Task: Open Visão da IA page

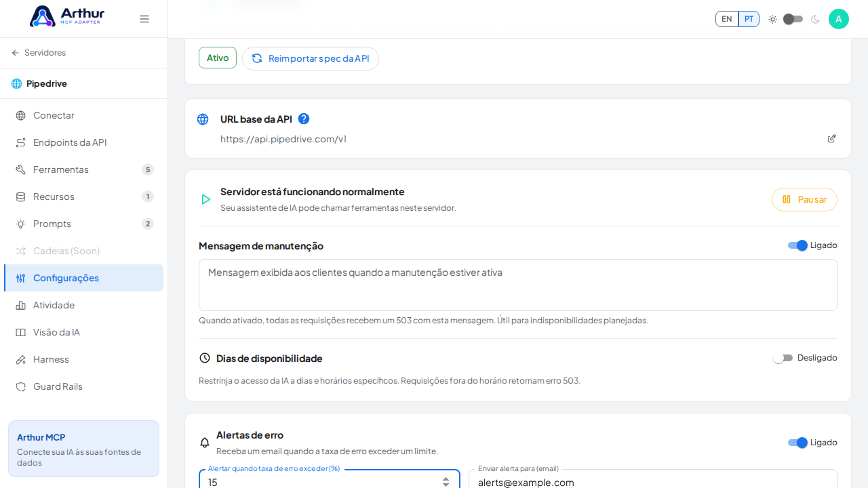Action: pyautogui.click(x=83, y=332)
